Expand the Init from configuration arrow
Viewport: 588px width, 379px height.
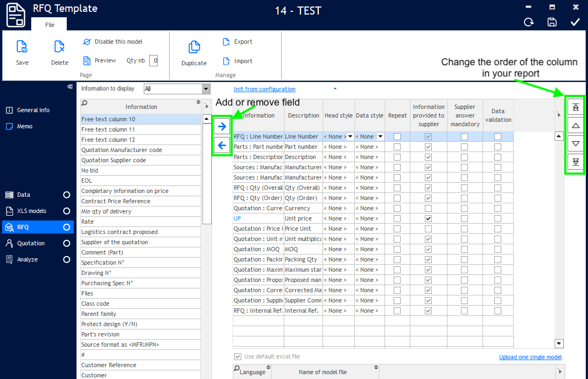335,89
